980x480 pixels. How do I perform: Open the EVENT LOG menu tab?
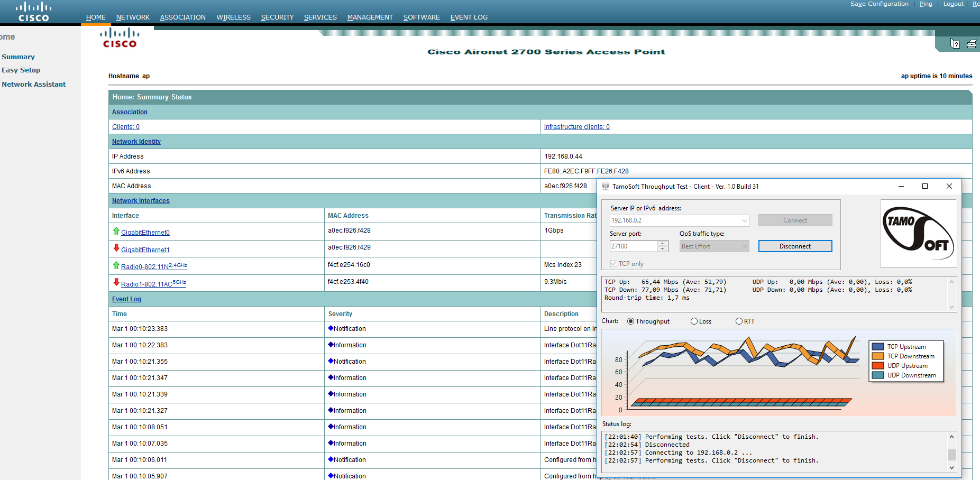469,17
